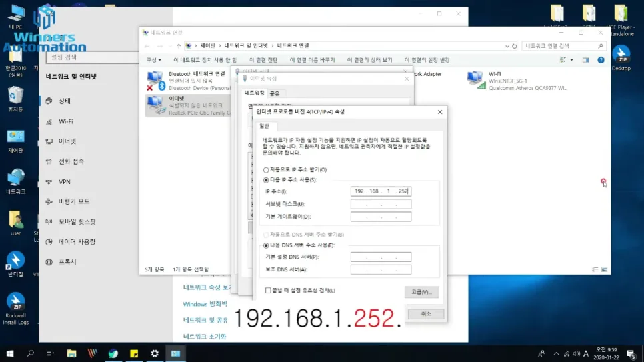Open the view options dropdown arrow
The image size is (644, 362).
click(x=571, y=60)
